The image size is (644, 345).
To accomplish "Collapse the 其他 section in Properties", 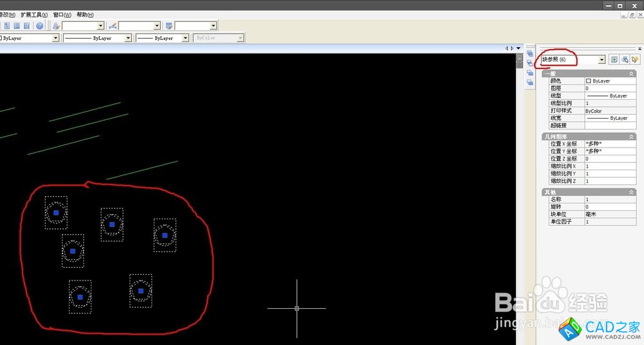I will click(631, 192).
